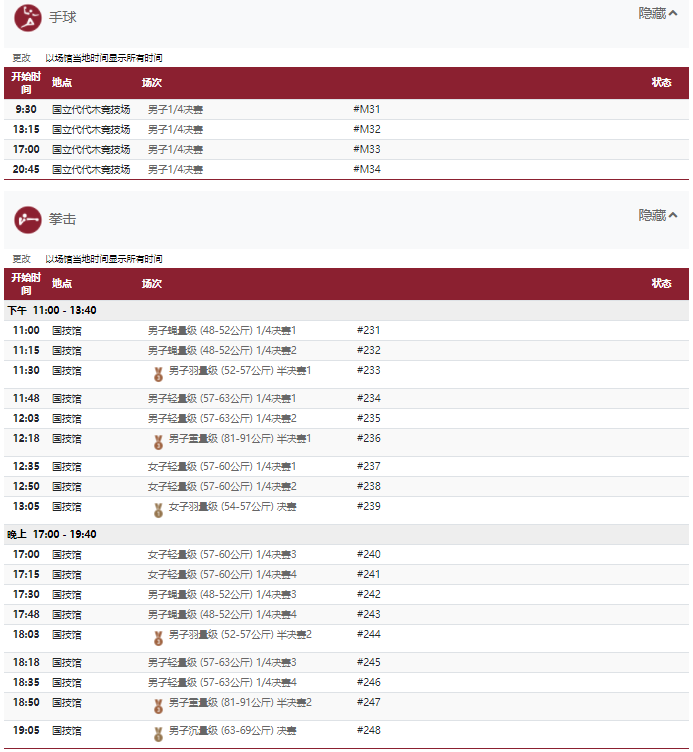Click 更改 link above the boxing table
The image size is (693, 752).
point(22,259)
